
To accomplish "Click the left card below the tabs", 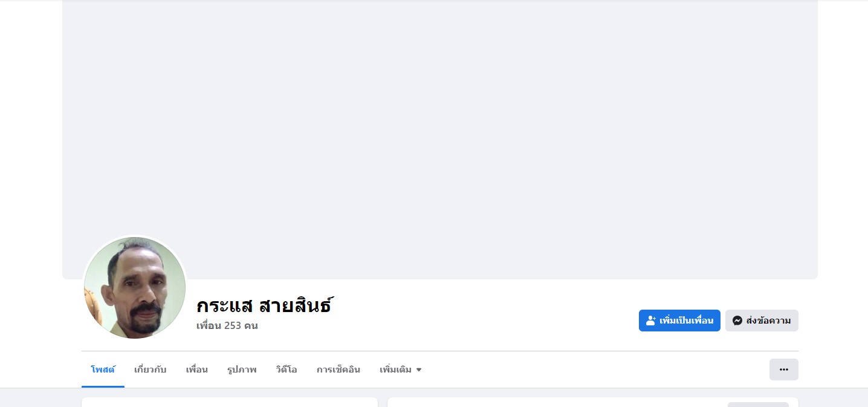I will [230, 402].
